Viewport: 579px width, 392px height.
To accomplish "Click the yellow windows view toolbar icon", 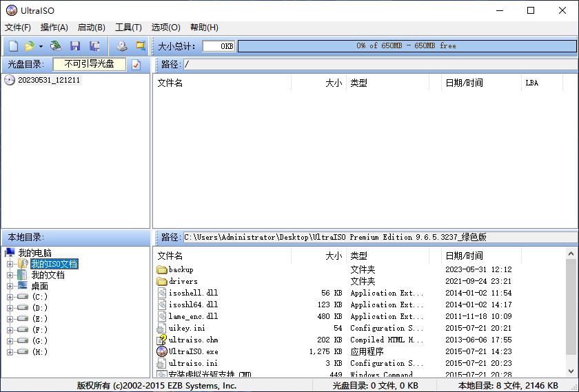I will pyautogui.click(x=141, y=46).
